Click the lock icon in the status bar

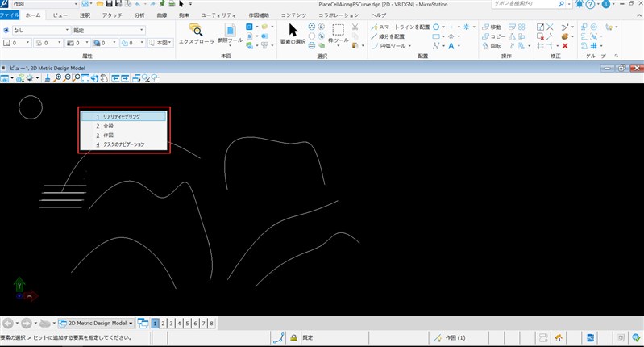tap(293, 337)
